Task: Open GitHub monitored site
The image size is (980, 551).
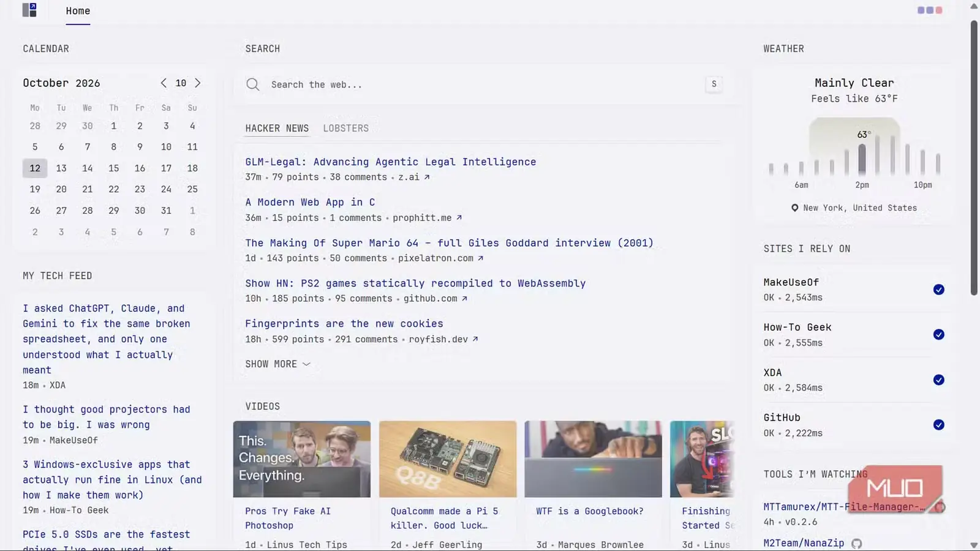Action: point(782,418)
